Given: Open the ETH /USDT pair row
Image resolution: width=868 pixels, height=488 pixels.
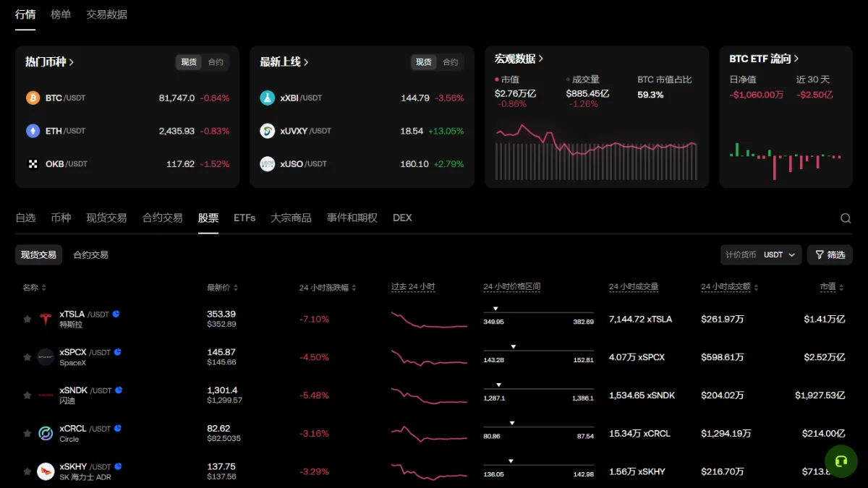Looking at the screenshot, I should 127,131.
